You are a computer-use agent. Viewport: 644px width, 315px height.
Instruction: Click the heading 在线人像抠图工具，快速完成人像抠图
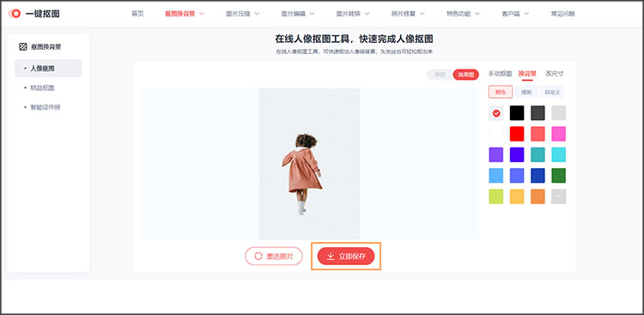click(354, 39)
